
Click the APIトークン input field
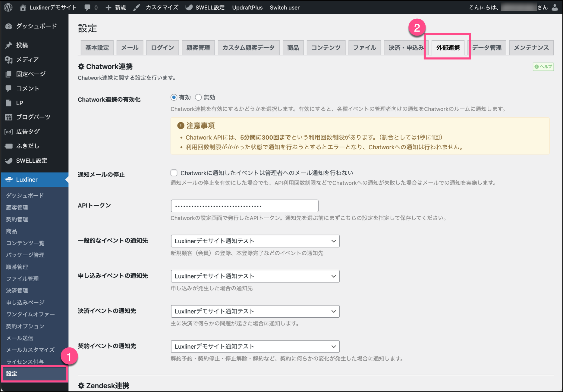[244, 206]
